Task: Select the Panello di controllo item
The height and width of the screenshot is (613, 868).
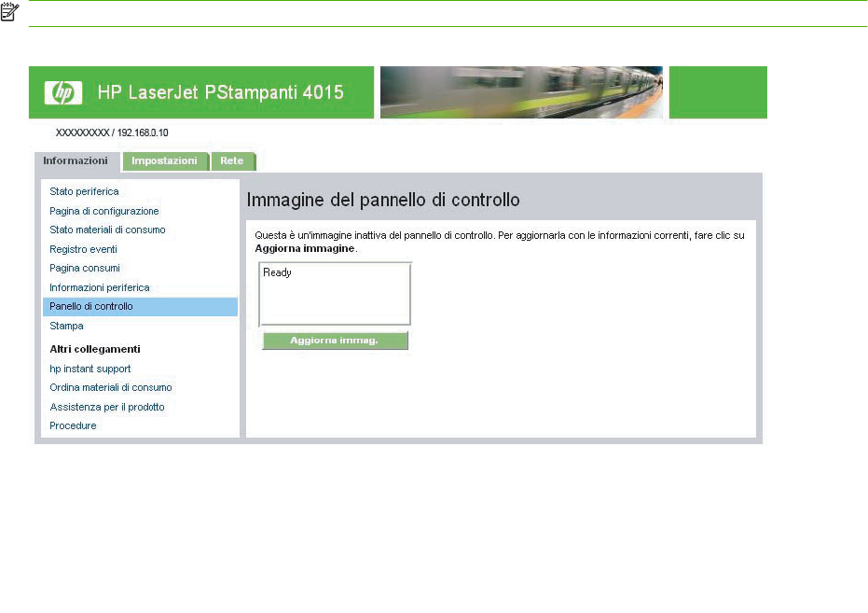Action: (140, 307)
